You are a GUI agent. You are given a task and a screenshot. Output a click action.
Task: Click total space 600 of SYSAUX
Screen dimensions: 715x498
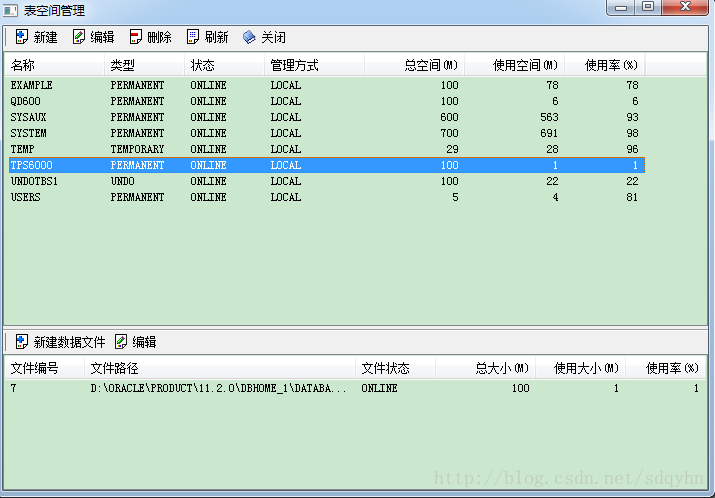click(449, 117)
